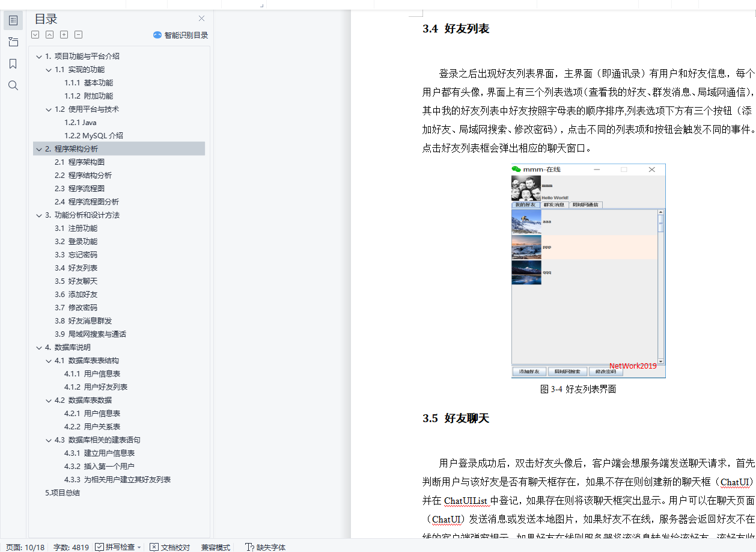Navigate to 2.3 程序流程图
The height and width of the screenshot is (552, 756).
pos(79,189)
